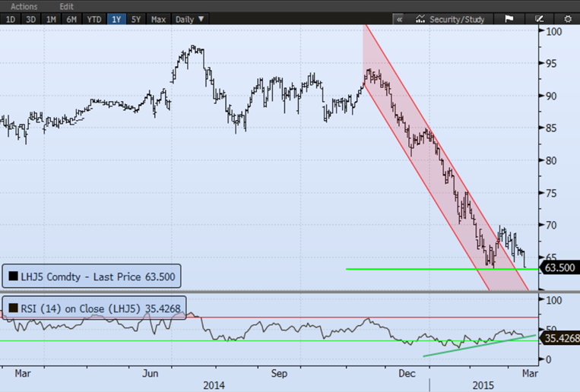Select the 1D time range

pos(10,18)
